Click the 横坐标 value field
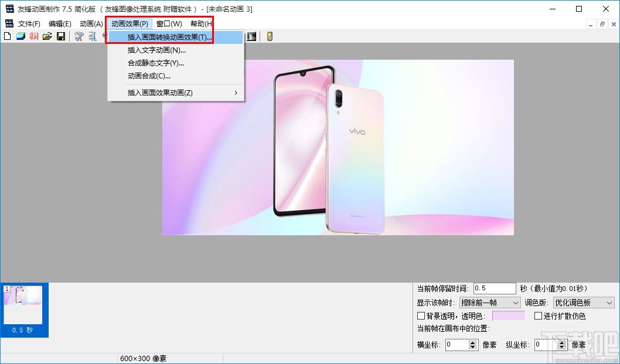Image resolution: width=620 pixels, height=364 pixels. [x=457, y=345]
